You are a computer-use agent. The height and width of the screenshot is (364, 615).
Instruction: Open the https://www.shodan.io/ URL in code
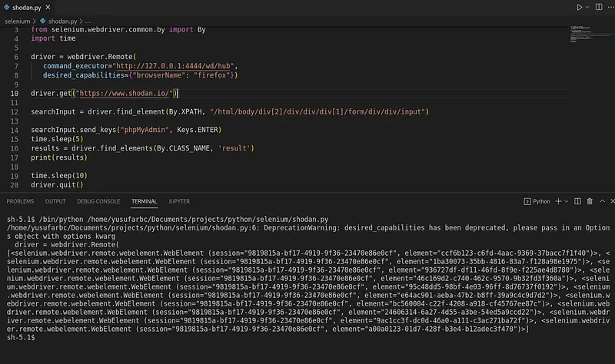coord(125,93)
